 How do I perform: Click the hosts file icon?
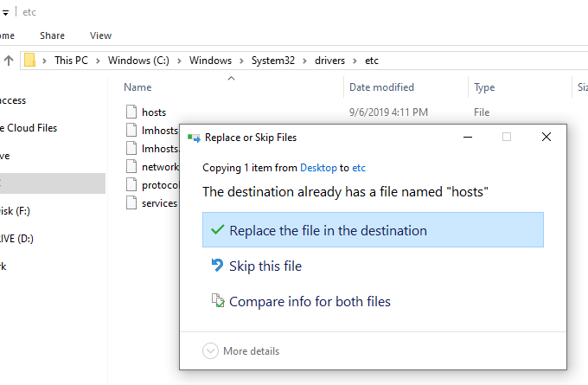tap(131, 112)
